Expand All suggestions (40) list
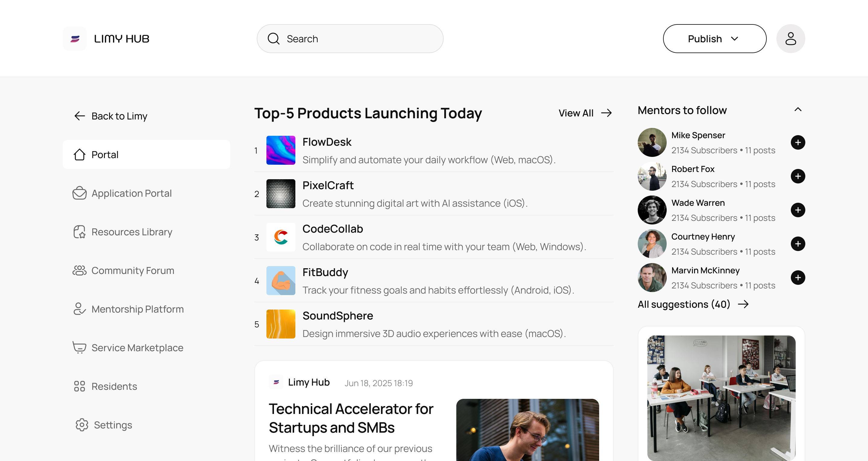The width and height of the screenshot is (868, 461). [x=693, y=304]
